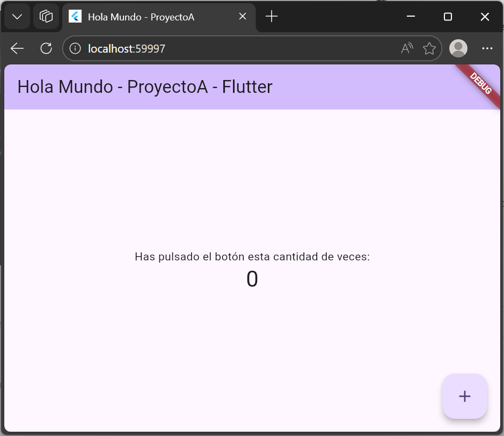This screenshot has height=436, width=504.
Task: Click the counter value 0
Action: click(x=252, y=279)
